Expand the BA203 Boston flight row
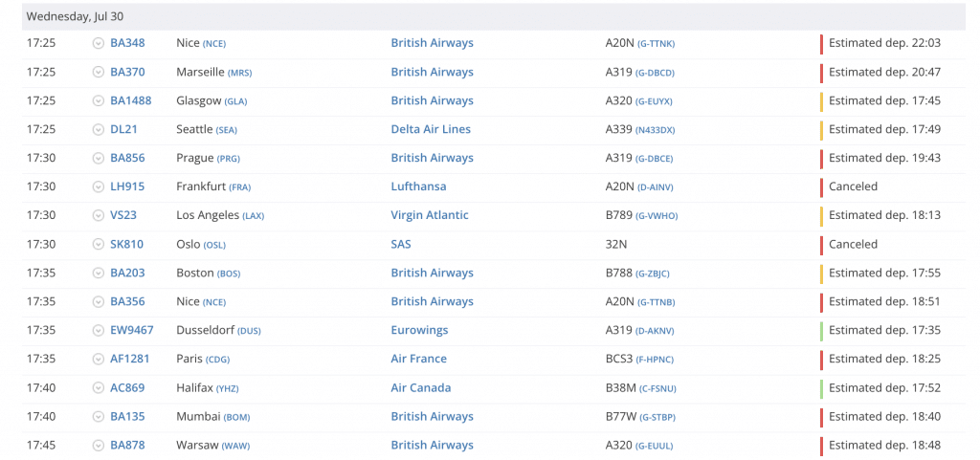This screenshot has width=980, height=460. (x=98, y=273)
